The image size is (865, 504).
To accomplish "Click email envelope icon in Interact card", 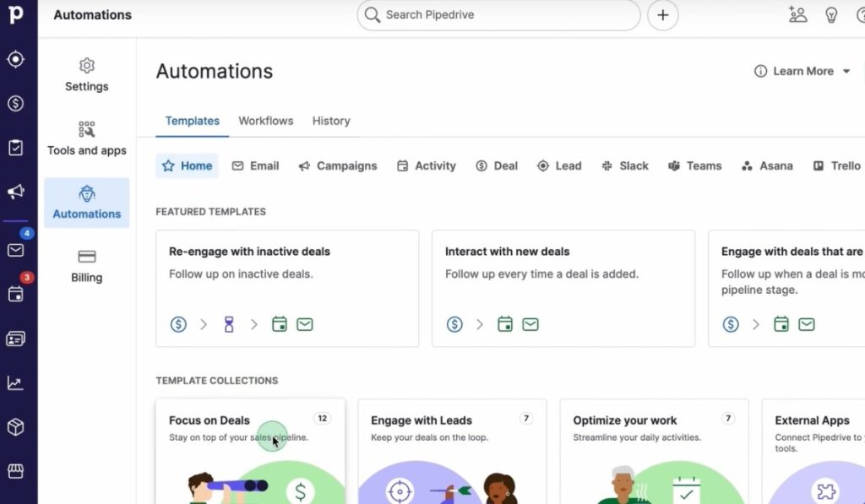I will (x=530, y=324).
